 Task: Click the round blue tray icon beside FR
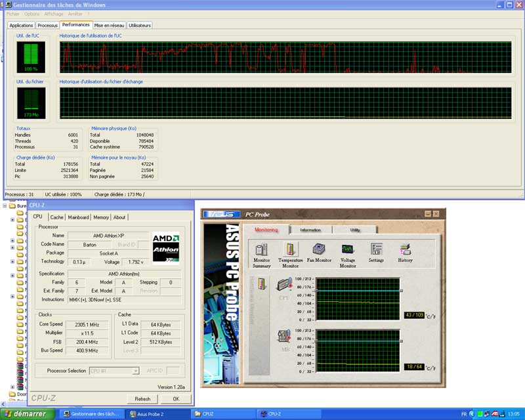coord(472,414)
